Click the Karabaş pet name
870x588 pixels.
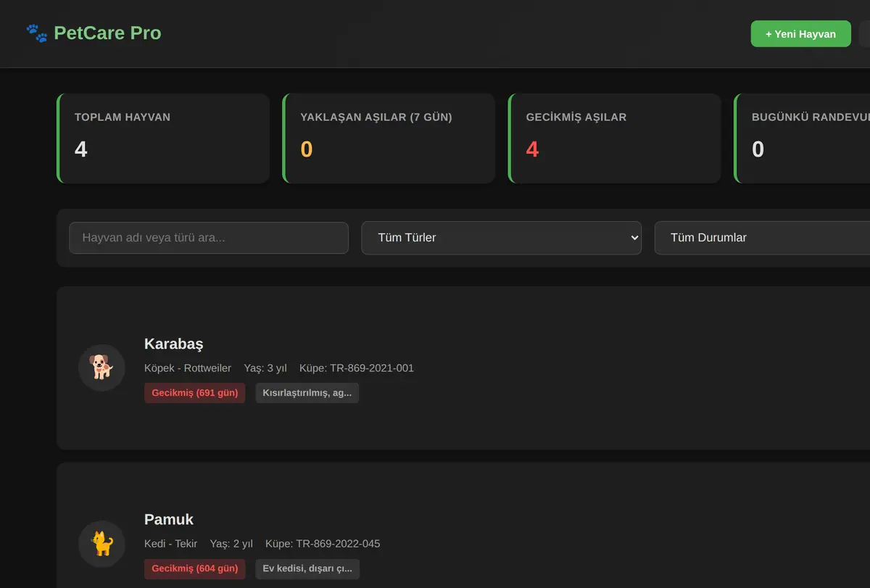[174, 344]
